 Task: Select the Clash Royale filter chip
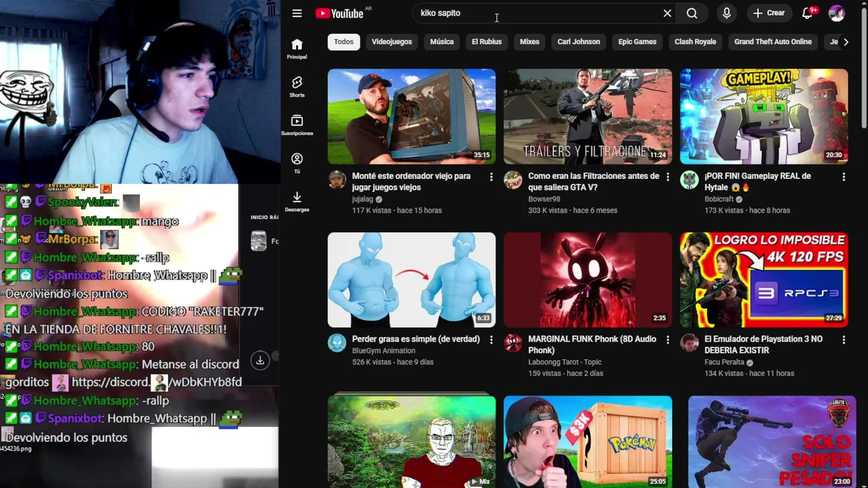pyautogui.click(x=695, y=41)
